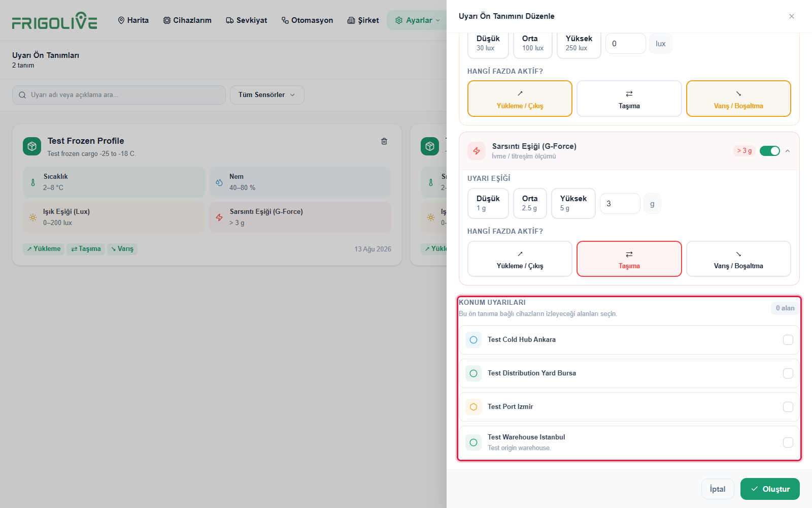Image resolution: width=812 pixels, height=508 pixels.
Task: Click the search input for alert names
Action: pos(119,95)
